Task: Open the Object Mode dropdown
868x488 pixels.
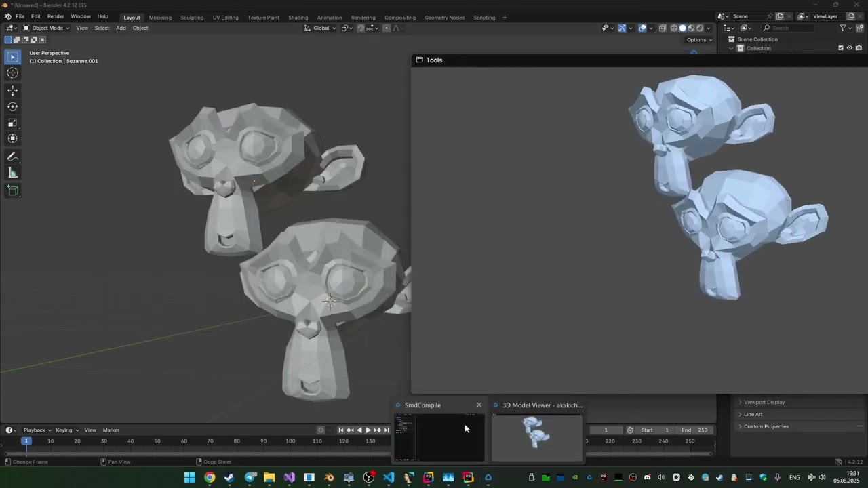Action: click(x=46, y=28)
